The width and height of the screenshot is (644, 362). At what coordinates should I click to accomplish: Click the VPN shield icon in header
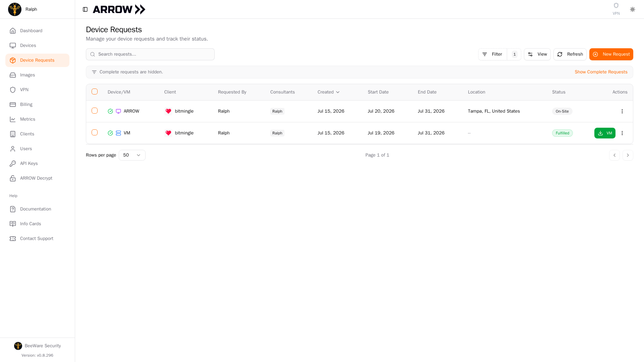pos(616,5)
